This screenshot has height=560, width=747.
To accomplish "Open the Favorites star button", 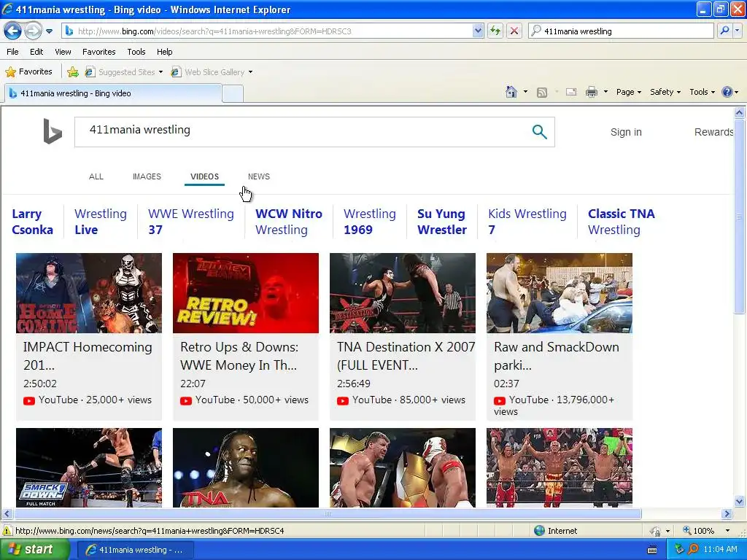I will point(29,72).
